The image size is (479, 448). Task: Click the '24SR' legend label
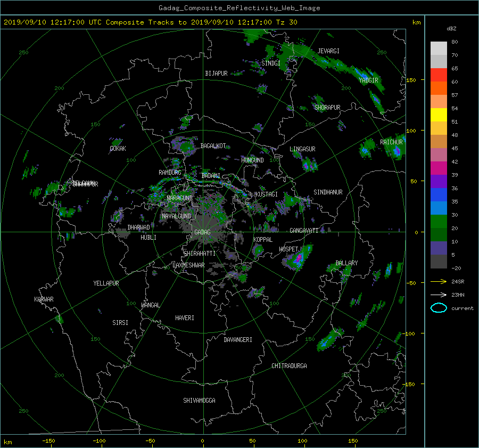click(x=458, y=281)
